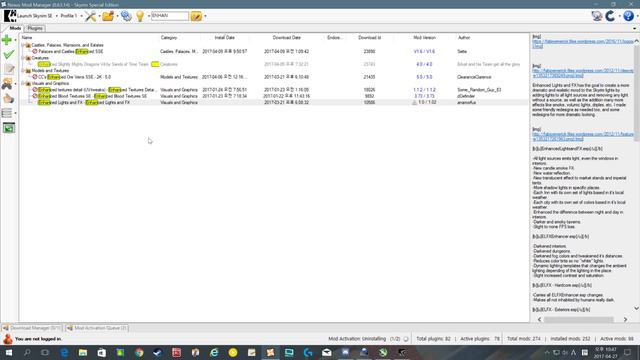Expand the lightbulb tips dropdown arrow
The image size is (640, 360).
[149, 16]
